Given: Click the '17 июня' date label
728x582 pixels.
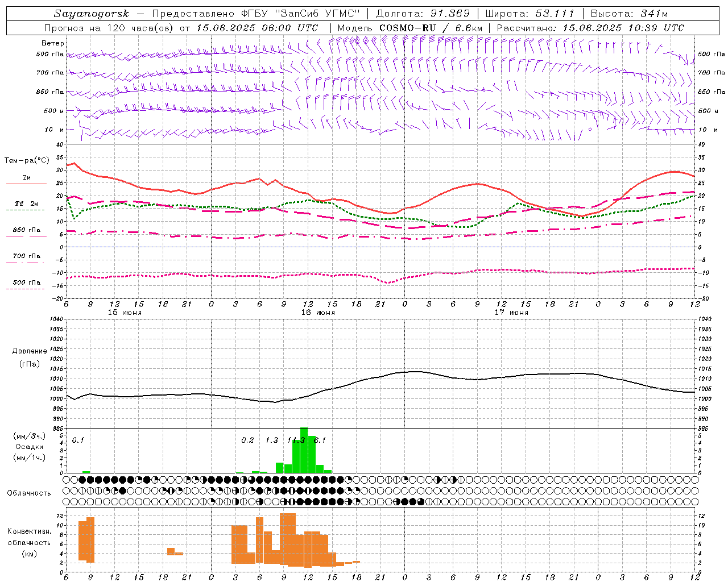Looking at the screenshot, I should [511, 313].
